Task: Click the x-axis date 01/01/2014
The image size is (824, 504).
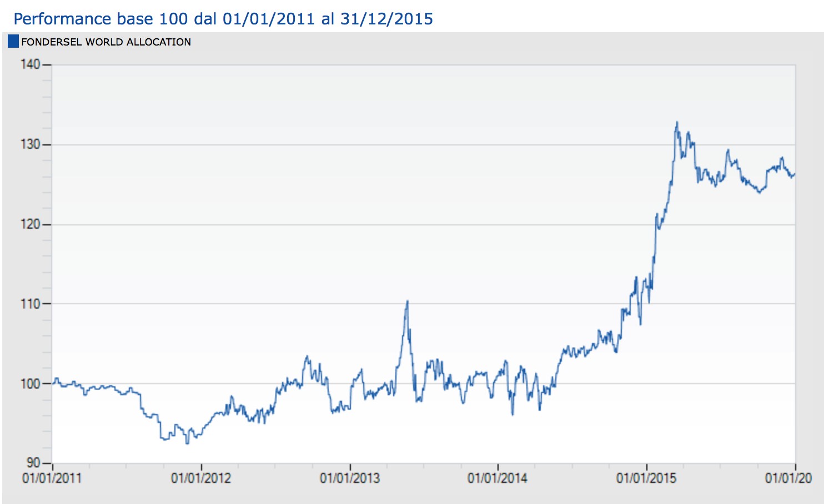Action: [498, 478]
